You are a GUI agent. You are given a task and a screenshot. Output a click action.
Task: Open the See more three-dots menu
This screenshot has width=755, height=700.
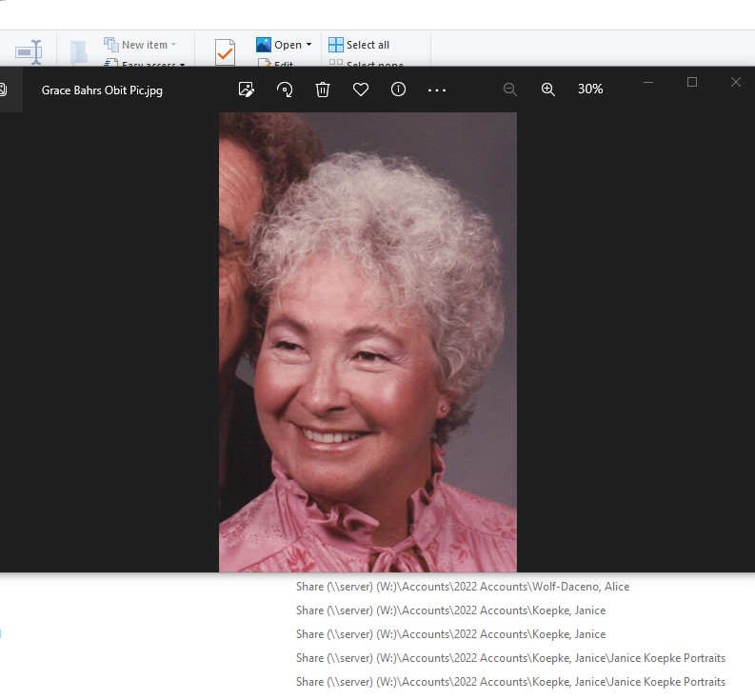pos(437,90)
